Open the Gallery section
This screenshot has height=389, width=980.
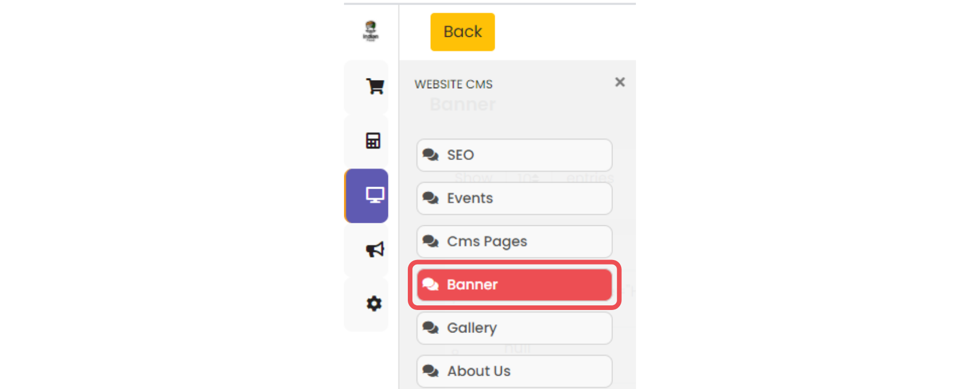[x=514, y=328]
